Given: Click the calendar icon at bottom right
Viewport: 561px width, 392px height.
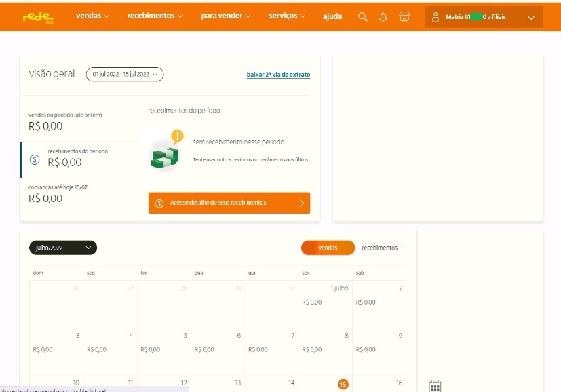Looking at the screenshot, I should (x=435, y=387).
